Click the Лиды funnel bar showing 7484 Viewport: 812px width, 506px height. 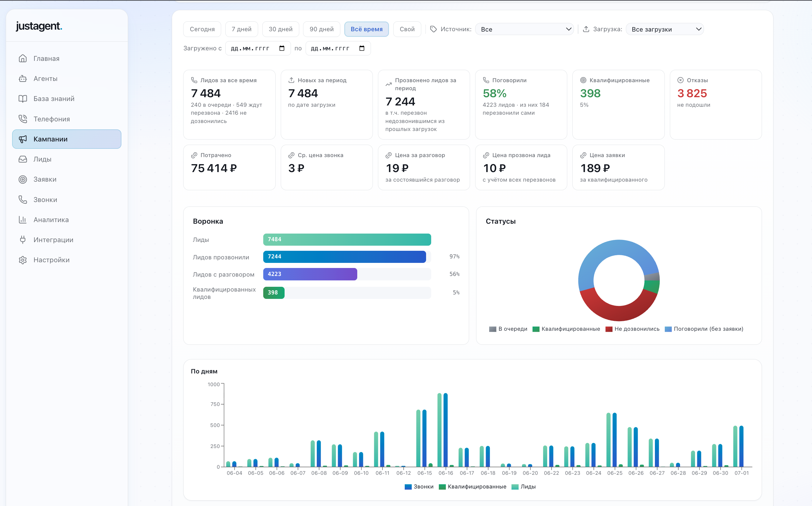347,240
